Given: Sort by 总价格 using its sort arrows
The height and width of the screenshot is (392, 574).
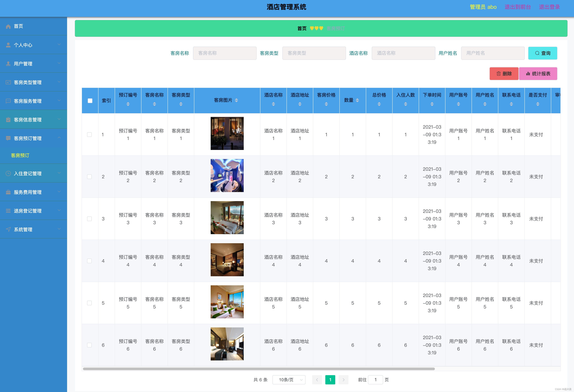Looking at the screenshot, I should click(379, 104).
